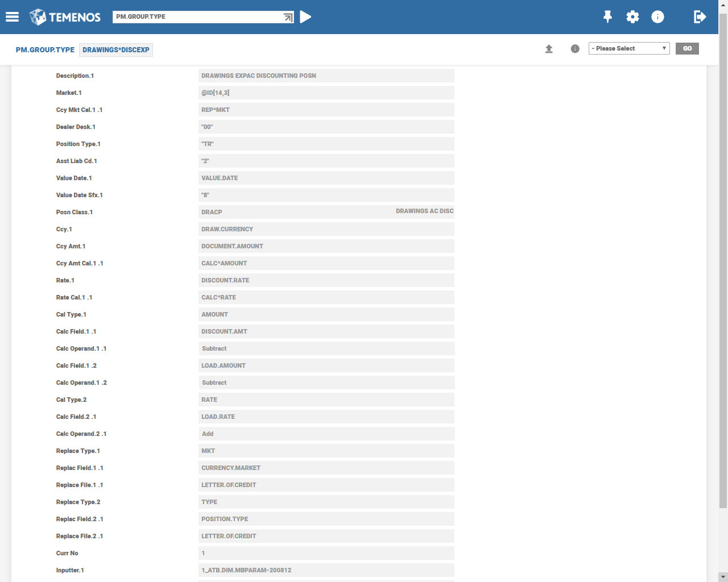
Task: Click the DRAW.CURRENCY value
Action: (326, 229)
